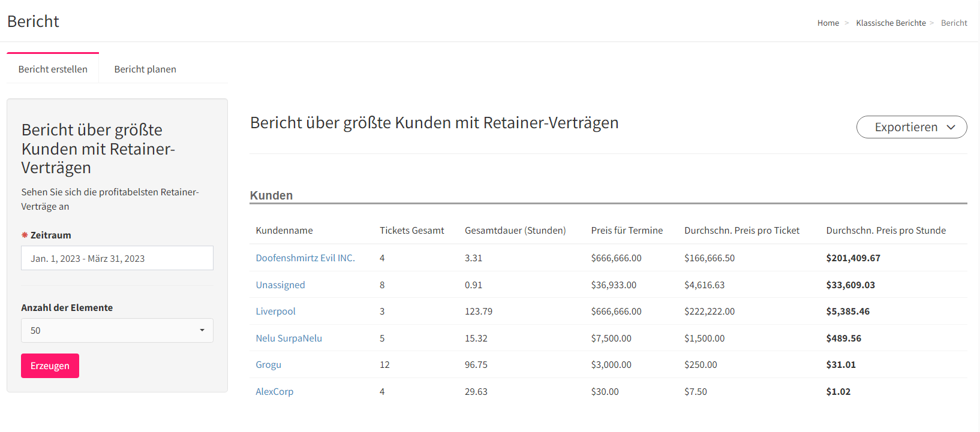Open the Unassigned customer link
Viewport: 980px width, 432px height.
[280, 285]
